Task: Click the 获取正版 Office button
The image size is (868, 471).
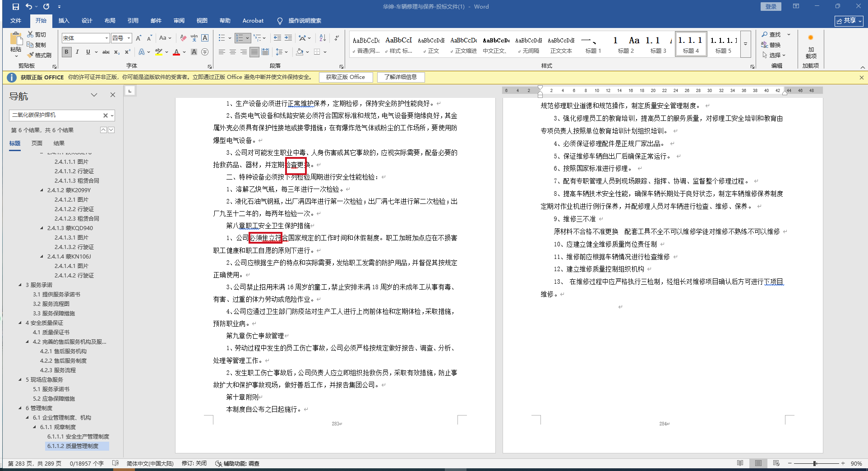Action: [346, 77]
